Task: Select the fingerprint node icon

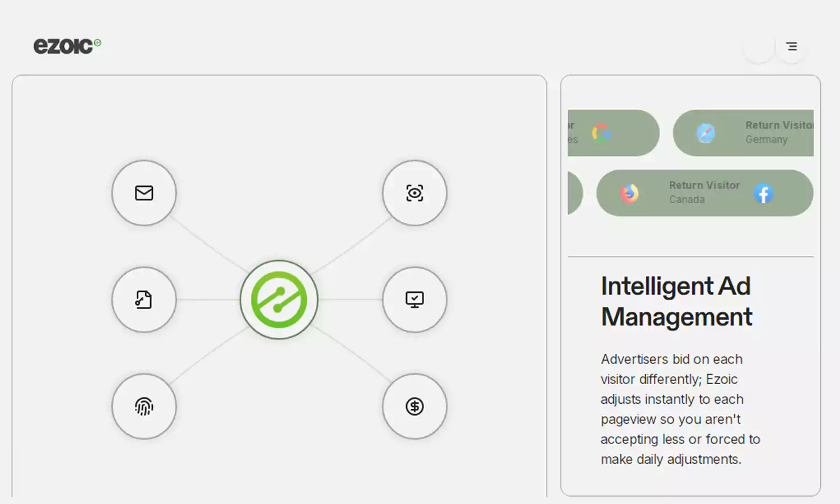Action: coord(144,407)
